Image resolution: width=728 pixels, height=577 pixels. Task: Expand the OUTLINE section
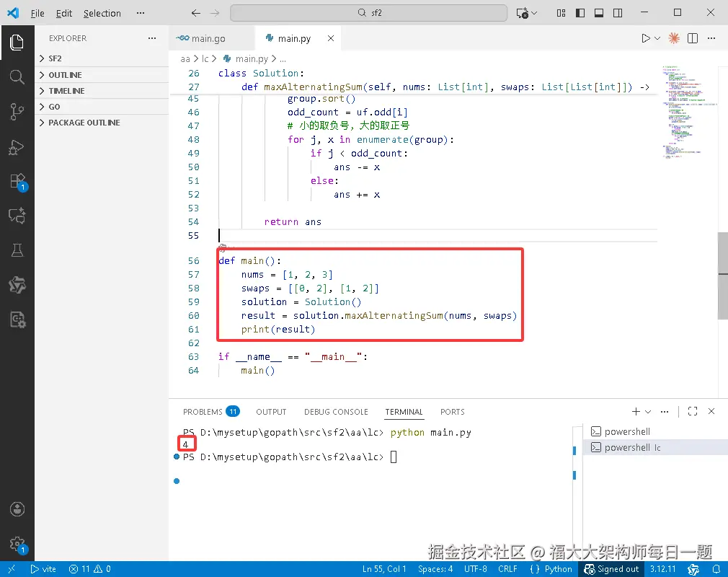[102, 75]
